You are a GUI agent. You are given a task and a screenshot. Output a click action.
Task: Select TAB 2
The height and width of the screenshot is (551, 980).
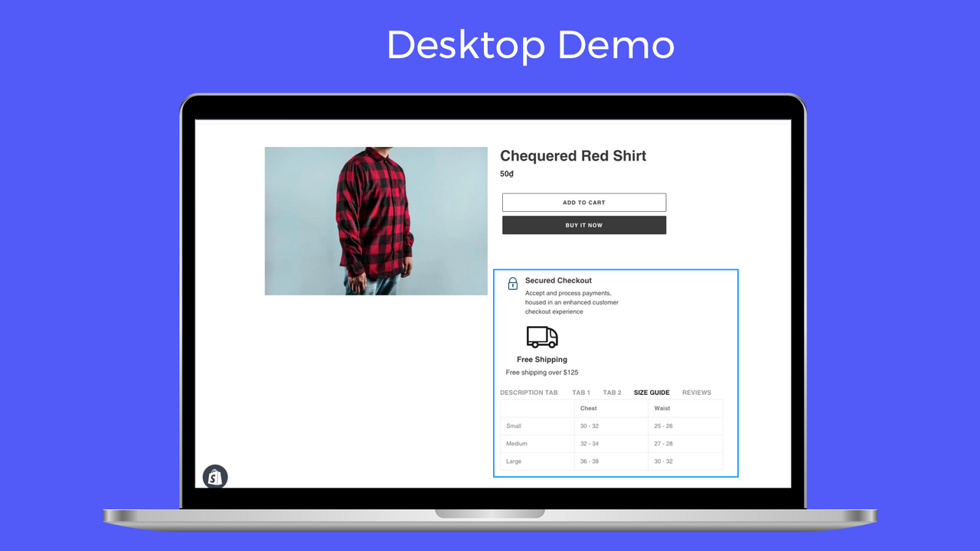click(612, 392)
